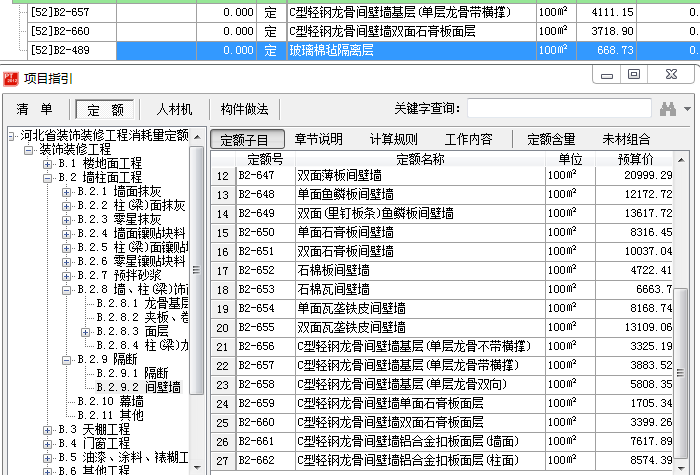Click the quota table scroll-up arrow
This screenshot has height=475, width=700.
tap(681, 159)
